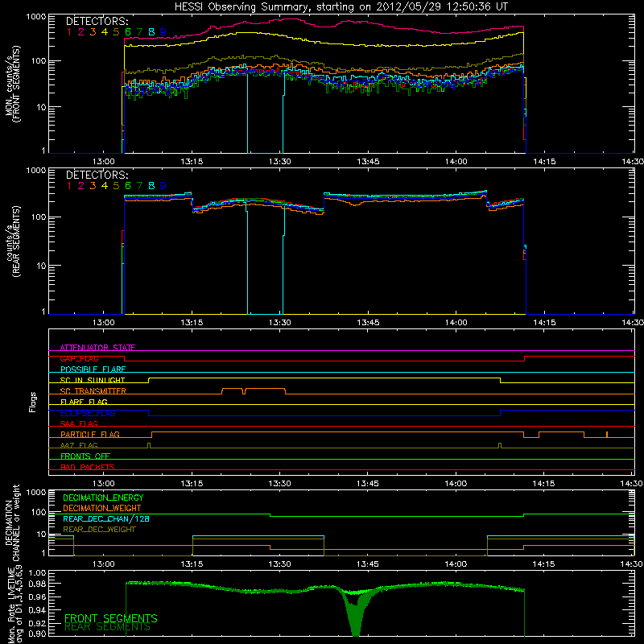Click the DECIMATION_WEIGHT legend entry

(102, 508)
